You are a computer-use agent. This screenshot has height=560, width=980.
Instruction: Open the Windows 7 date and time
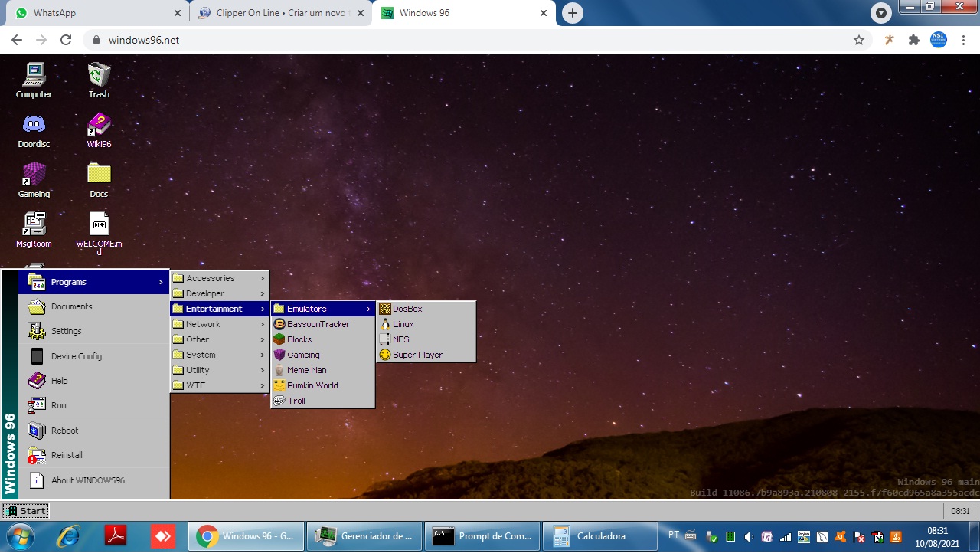pos(937,536)
